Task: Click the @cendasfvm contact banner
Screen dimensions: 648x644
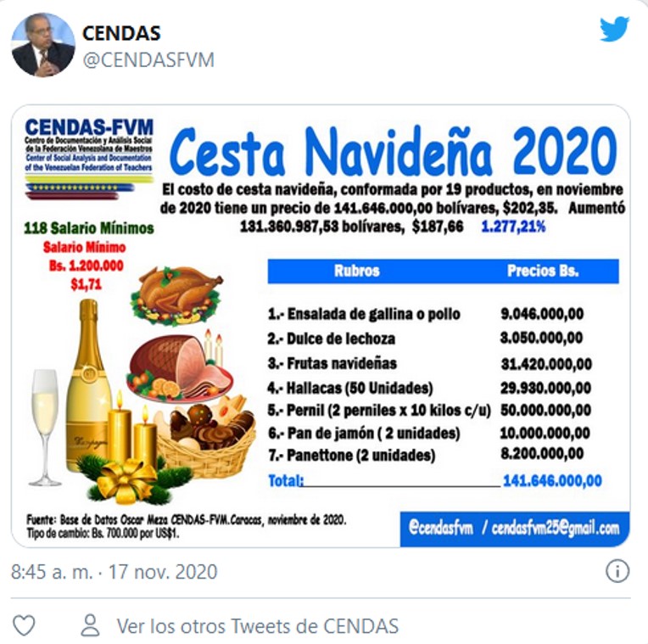Action: point(515,528)
